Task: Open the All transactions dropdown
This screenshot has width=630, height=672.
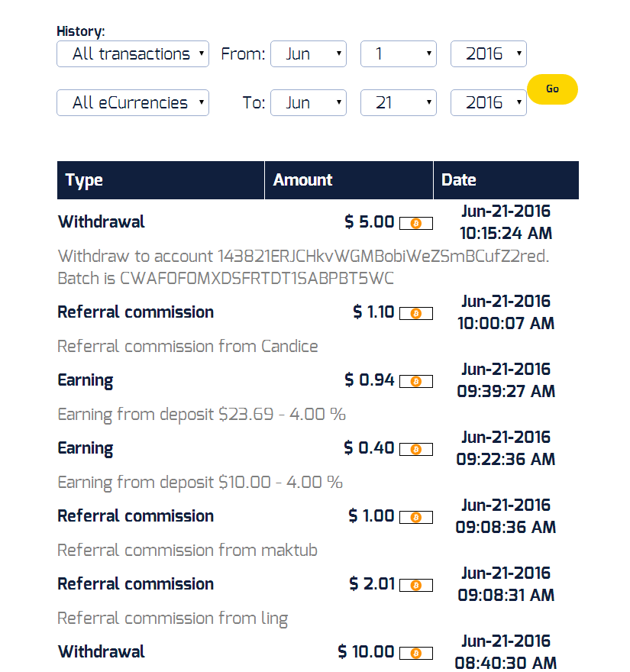Action: click(x=133, y=54)
